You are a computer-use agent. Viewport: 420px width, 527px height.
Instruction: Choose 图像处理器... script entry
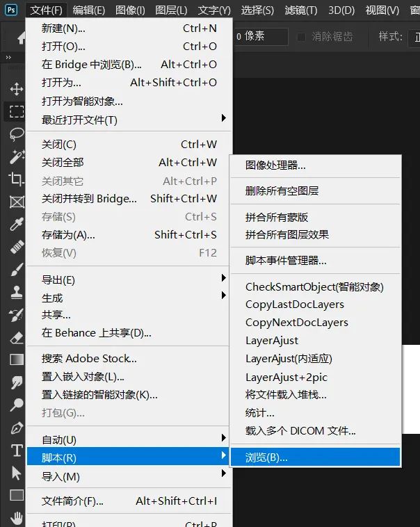pyautogui.click(x=316, y=165)
